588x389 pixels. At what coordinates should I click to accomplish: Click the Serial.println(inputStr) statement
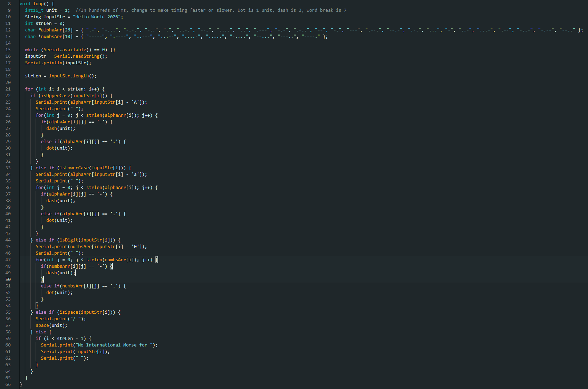pos(58,63)
